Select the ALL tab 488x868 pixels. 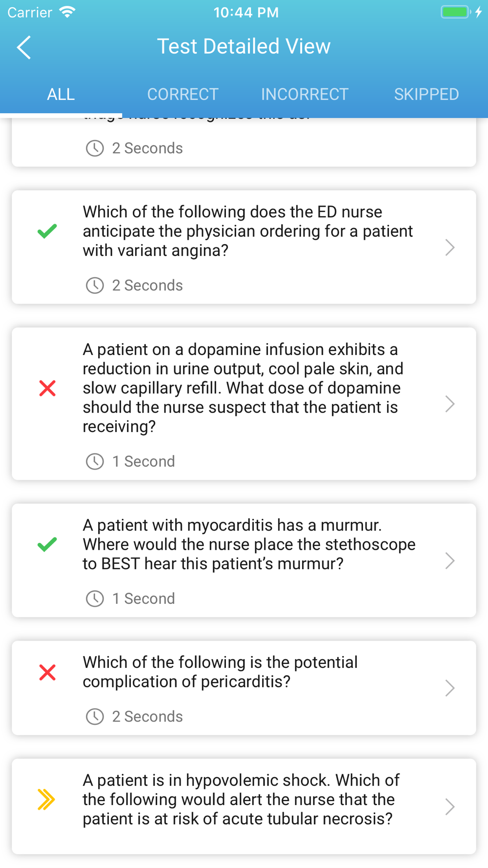tap(61, 94)
